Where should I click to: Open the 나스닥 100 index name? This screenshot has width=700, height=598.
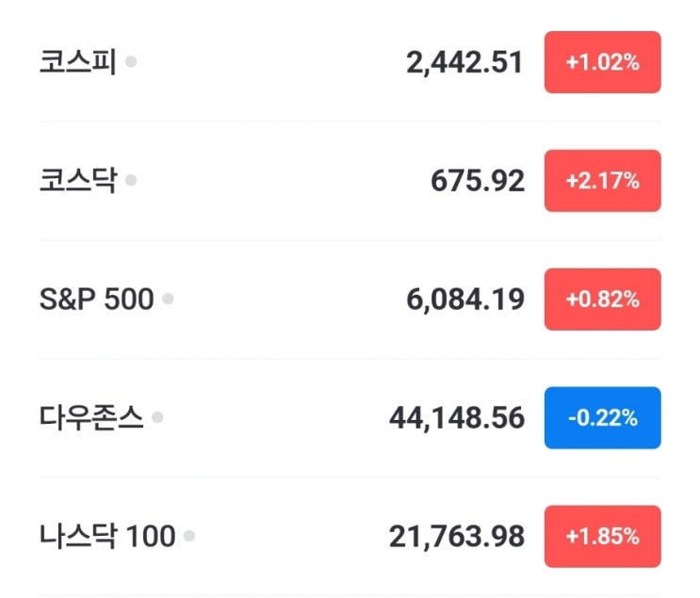point(107,537)
